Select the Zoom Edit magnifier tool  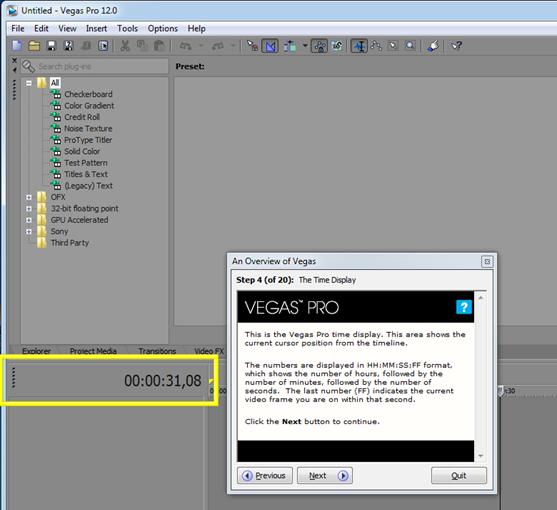[x=410, y=46]
